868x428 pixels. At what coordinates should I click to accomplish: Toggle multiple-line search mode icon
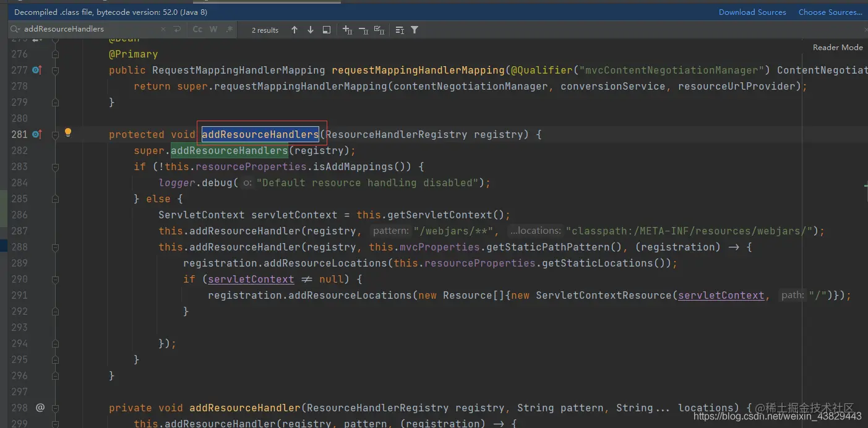pyautogui.click(x=400, y=30)
